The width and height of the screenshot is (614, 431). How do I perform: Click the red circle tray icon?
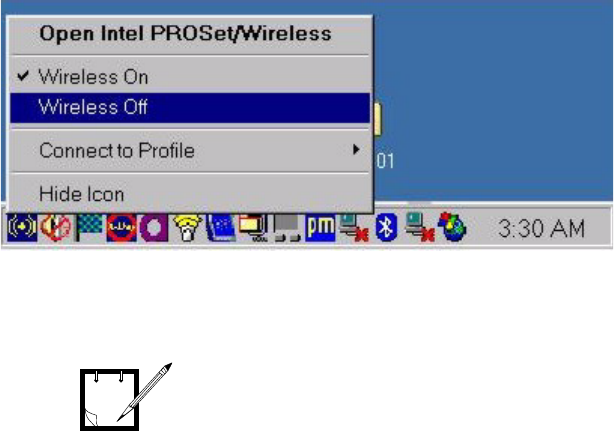click(x=121, y=227)
